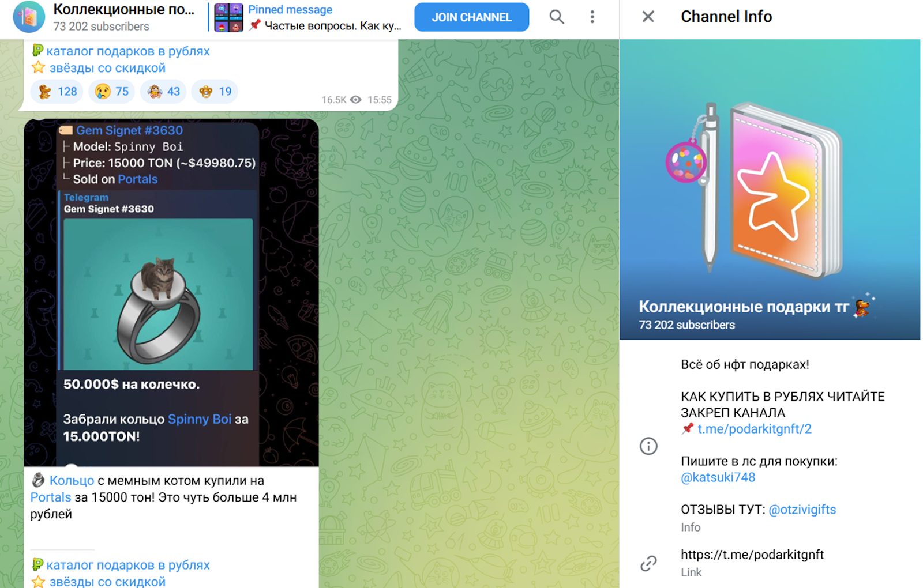This screenshot has width=923, height=588.
Task: Open the pinned message thumbnail
Action: [x=228, y=17]
